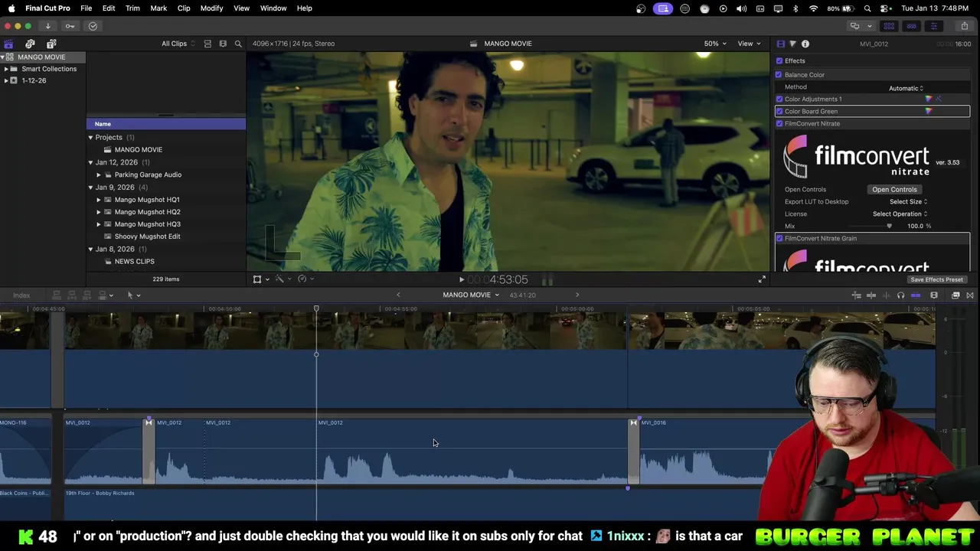980x551 pixels.
Task: Open the Window menu
Action: pos(273,8)
